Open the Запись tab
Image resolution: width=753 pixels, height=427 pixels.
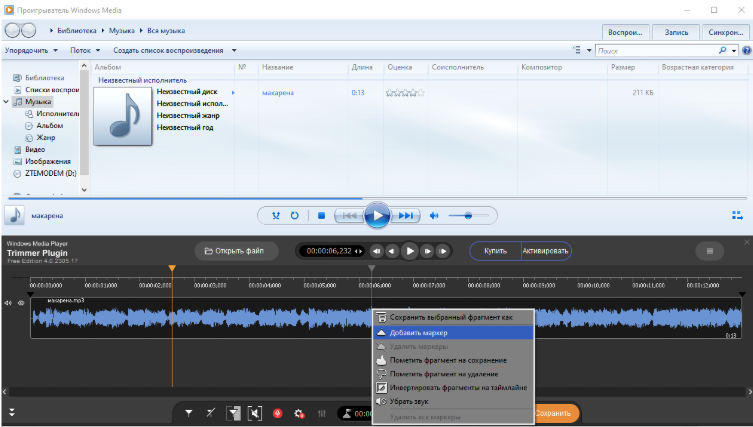[676, 32]
